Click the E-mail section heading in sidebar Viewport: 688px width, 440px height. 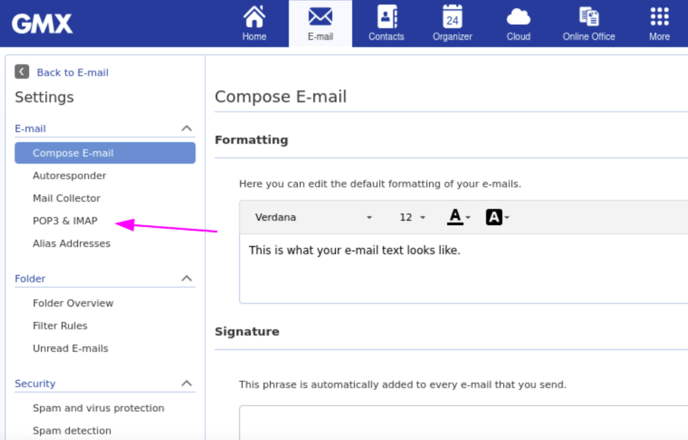(x=30, y=129)
